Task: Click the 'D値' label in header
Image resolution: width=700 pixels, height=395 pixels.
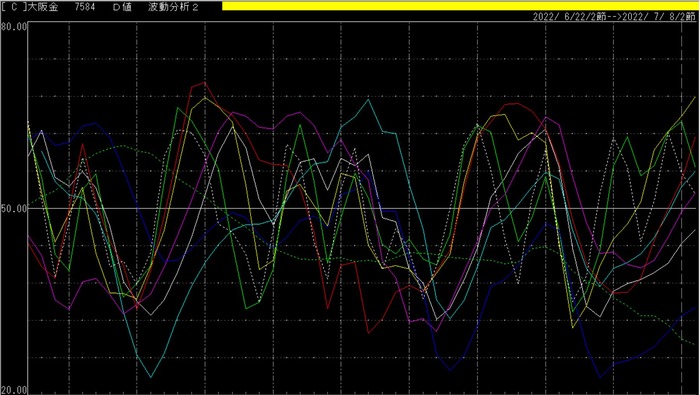Action: 122,7
